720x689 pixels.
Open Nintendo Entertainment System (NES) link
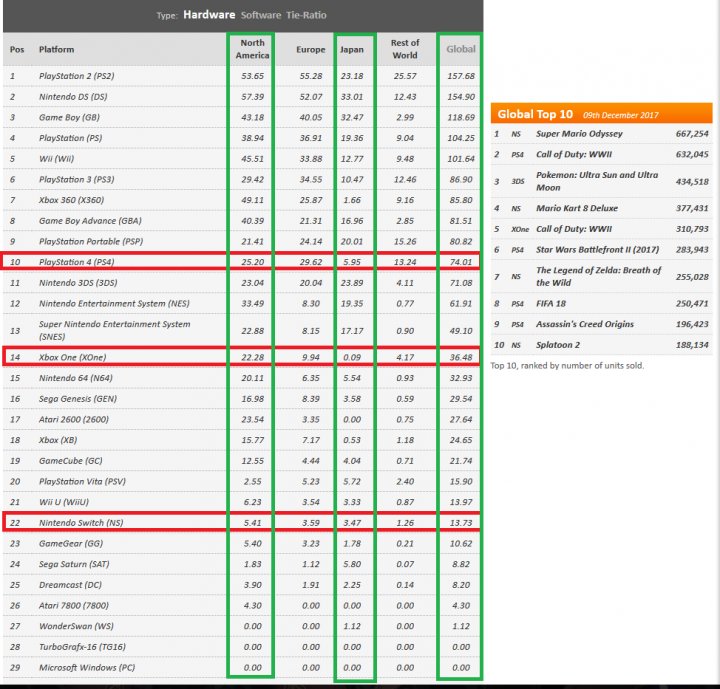coord(114,303)
